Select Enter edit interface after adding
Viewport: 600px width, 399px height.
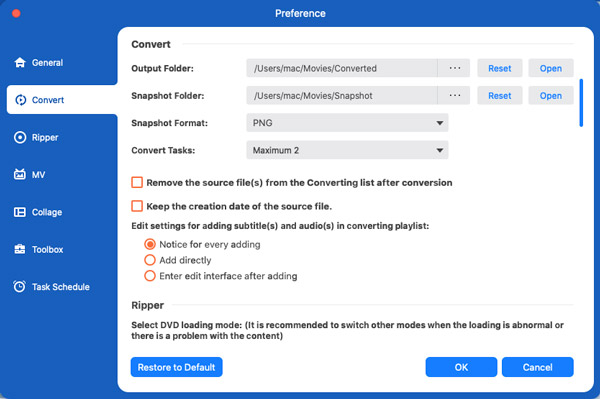point(150,276)
